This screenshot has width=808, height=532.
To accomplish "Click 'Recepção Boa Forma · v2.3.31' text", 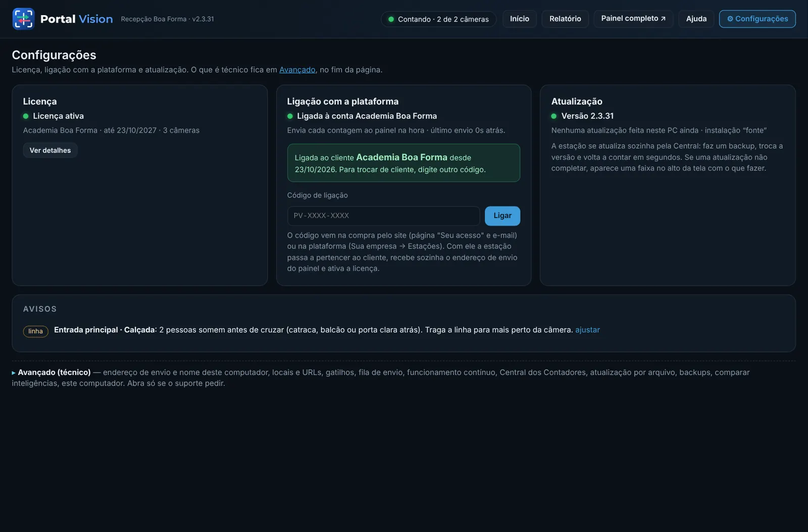I will click(x=167, y=19).
